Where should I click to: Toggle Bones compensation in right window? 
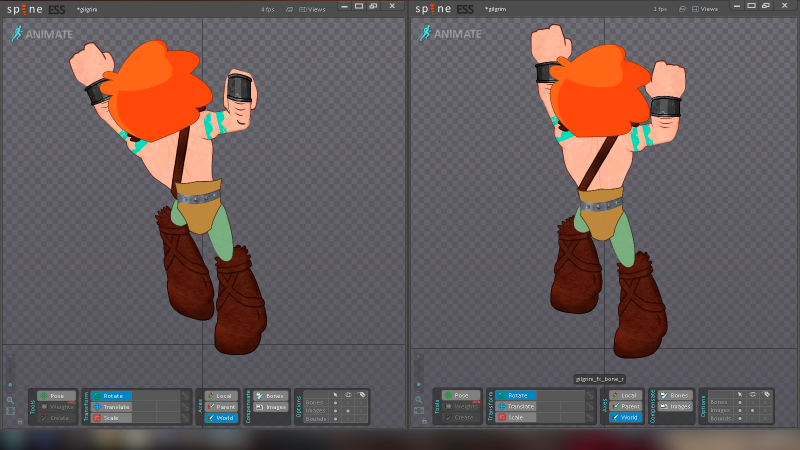pos(676,395)
